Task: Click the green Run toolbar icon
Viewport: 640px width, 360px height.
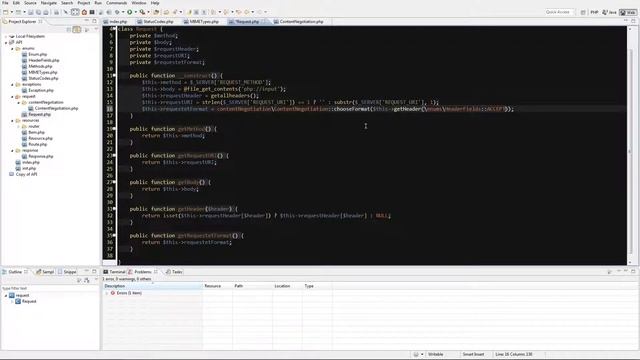Action: 129,12
